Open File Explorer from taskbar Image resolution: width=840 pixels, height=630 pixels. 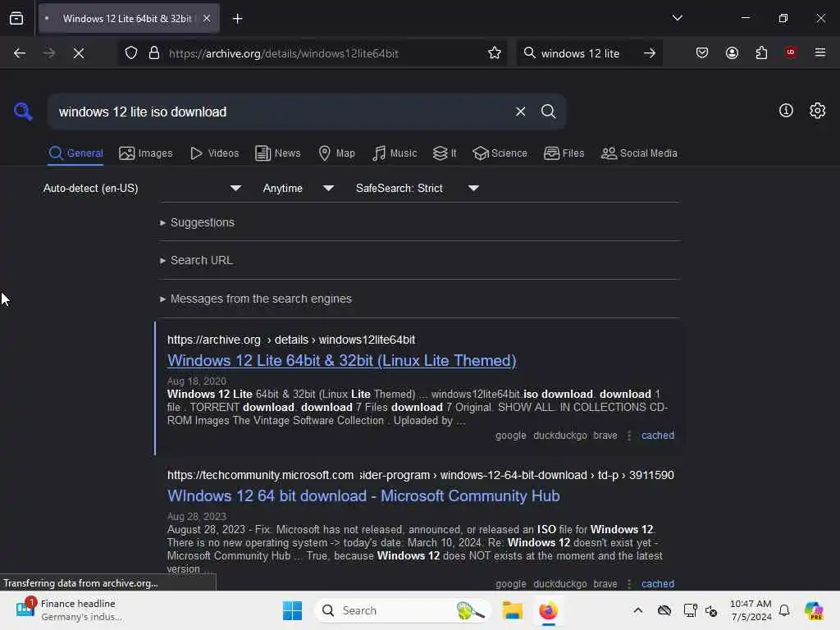coord(512,610)
